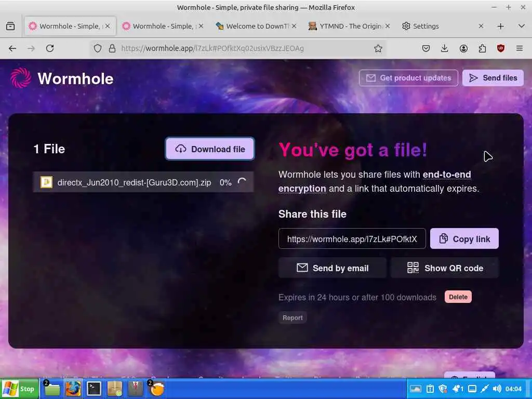
Task: Click Show QR code button
Action: pos(445,268)
